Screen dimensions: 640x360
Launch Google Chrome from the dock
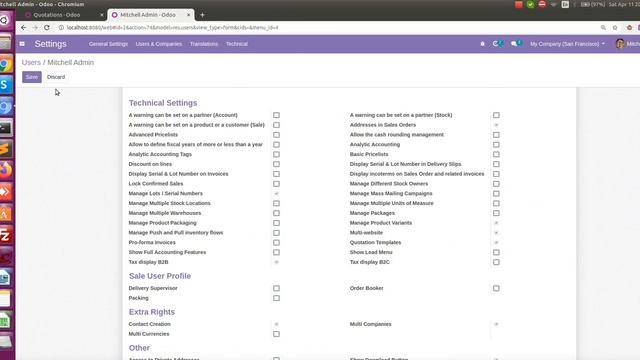point(5,64)
